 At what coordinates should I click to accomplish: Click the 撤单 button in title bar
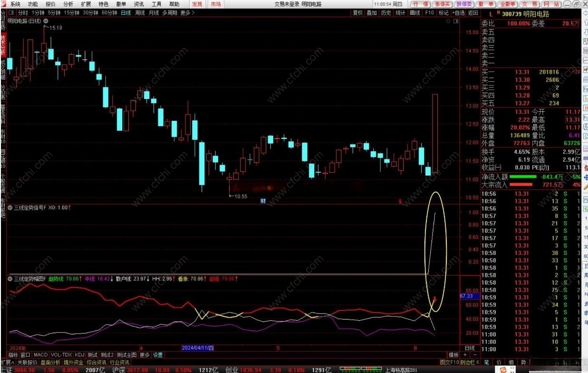[487, 4]
